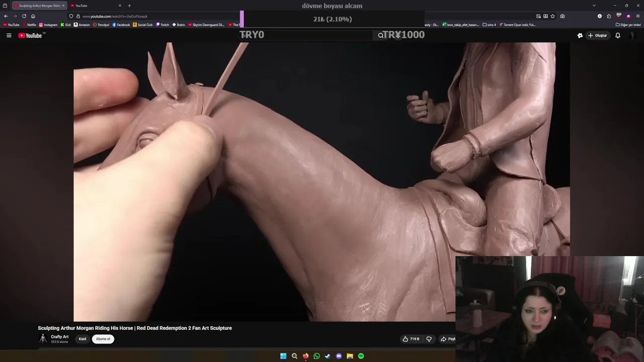Click the Crafty Art channel avatar
Viewport: 644px width, 362px height.
[43, 339]
